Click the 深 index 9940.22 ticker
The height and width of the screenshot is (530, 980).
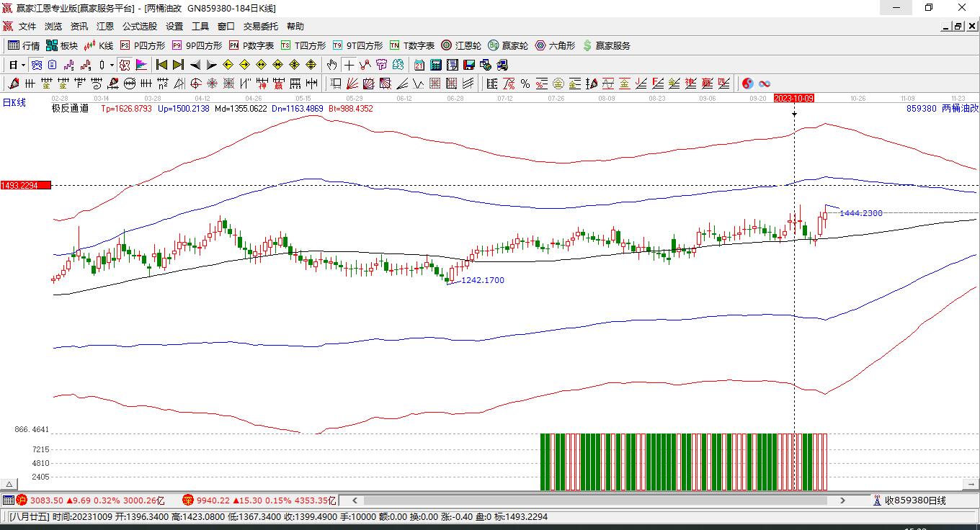[260, 500]
